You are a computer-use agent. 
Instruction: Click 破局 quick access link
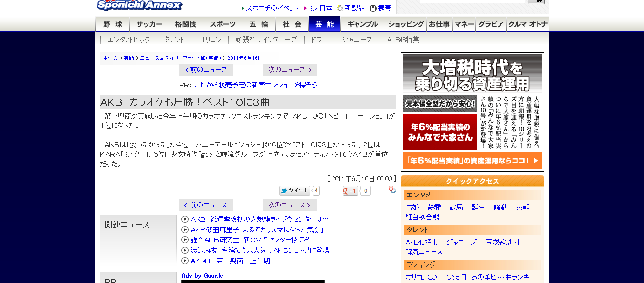(456, 207)
